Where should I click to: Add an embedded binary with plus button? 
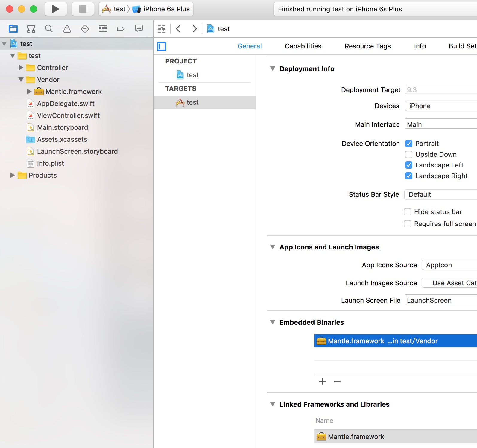[322, 381]
